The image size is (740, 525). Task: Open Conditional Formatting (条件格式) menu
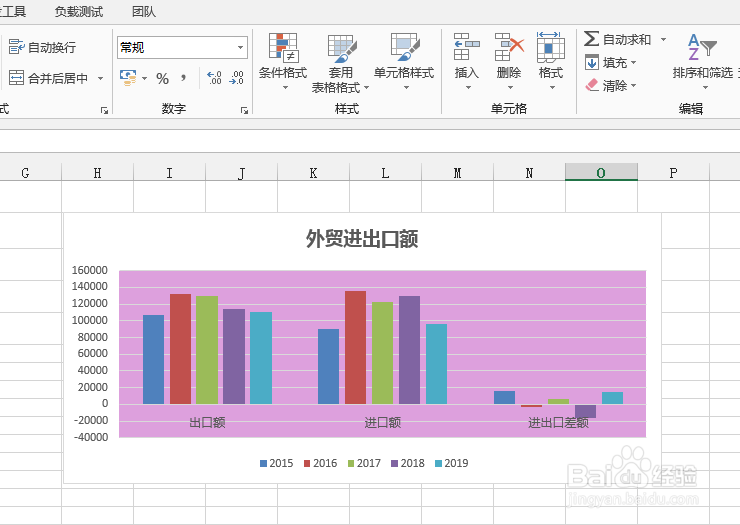coord(283,61)
